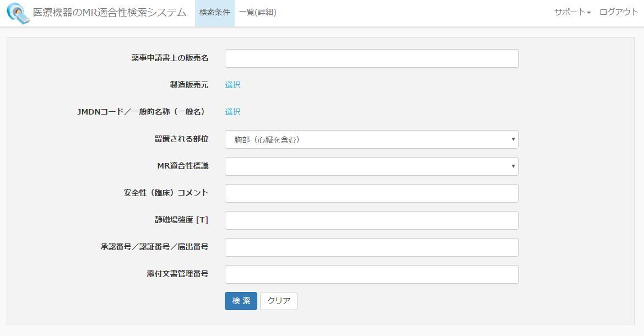Focus the 静磁場強度 [T] input field
The image size is (644, 336).
[x=371, y=220]
